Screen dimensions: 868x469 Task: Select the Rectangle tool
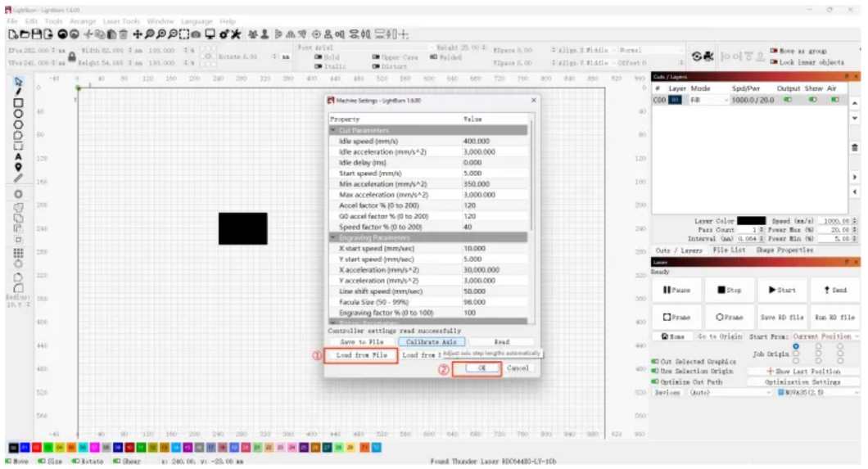click(x=18, y=103)
